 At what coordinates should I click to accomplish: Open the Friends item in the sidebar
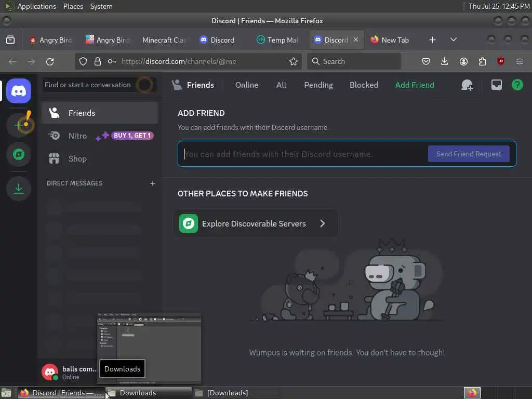(x=100, y=113)
